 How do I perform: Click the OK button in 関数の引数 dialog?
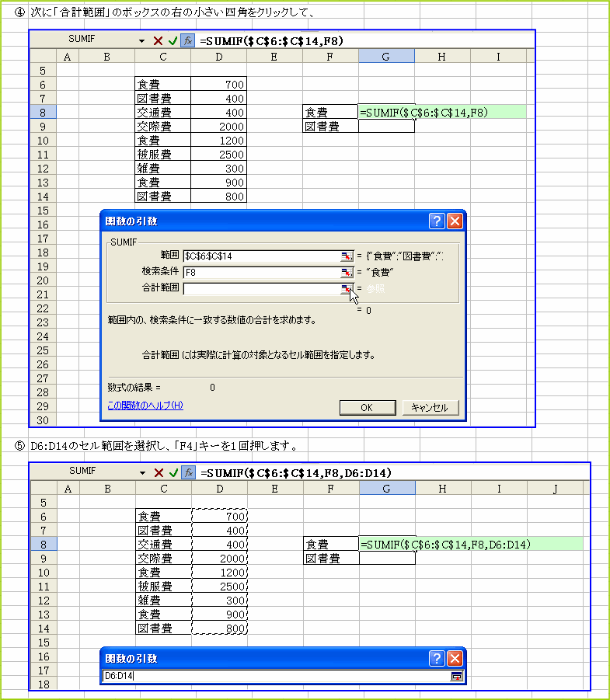pos(368,408)
